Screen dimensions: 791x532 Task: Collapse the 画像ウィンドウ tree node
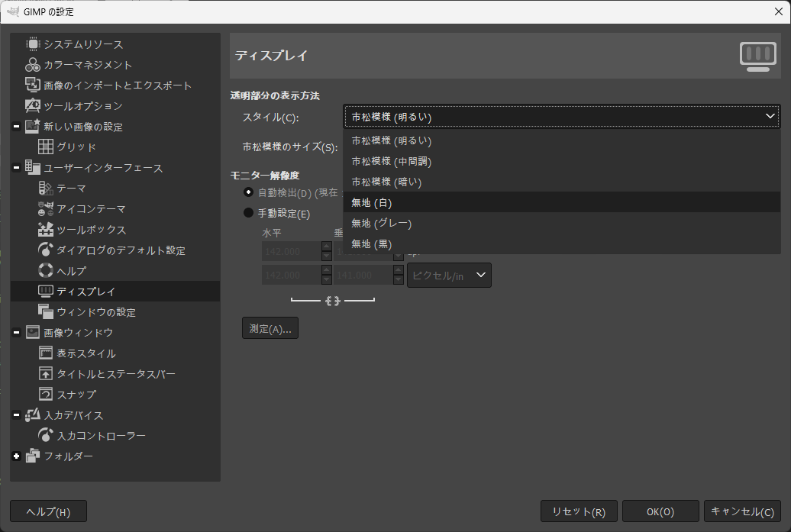click(x=16, y=332)
